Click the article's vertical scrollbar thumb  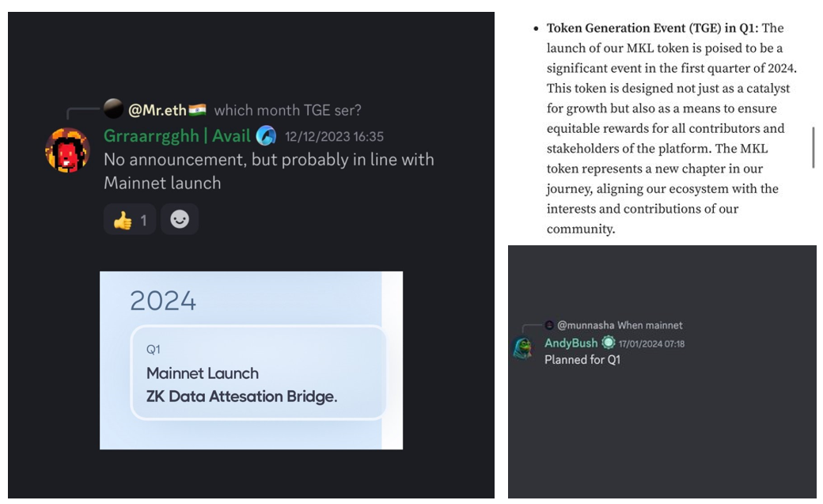point(814,147)
